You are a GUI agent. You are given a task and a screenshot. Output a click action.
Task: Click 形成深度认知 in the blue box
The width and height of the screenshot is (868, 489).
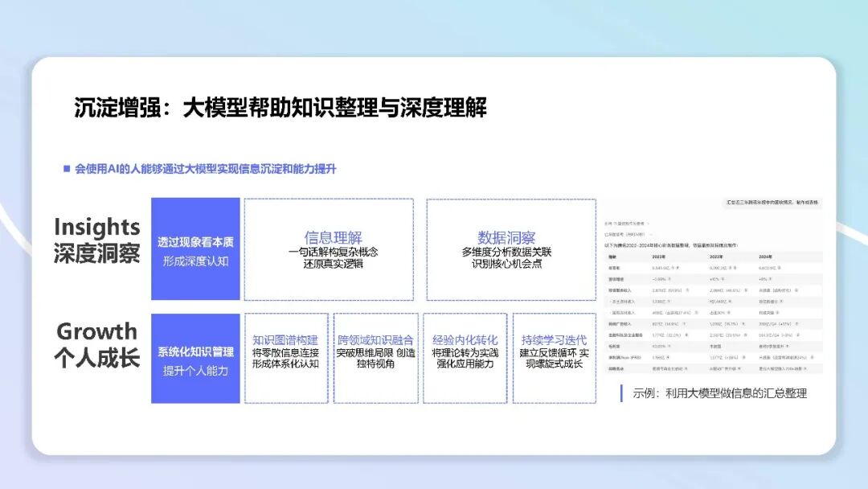tap(195, 261)
